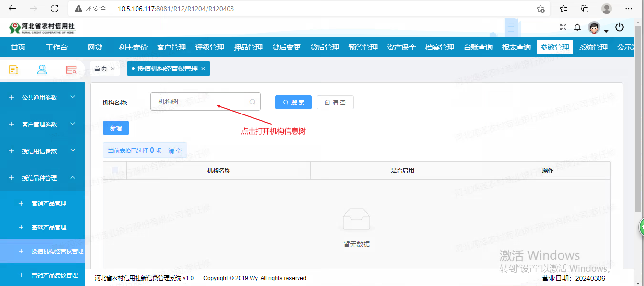The height and width of the screenshot is (286, 644).
Task: Click the 新增 button
Action: pyautogui.click(x=115, y=128)
